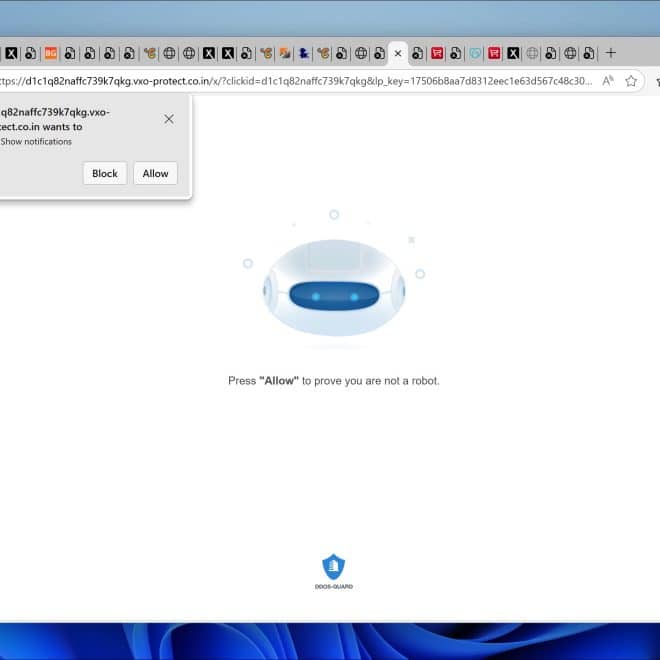Switch to the orange BG favicon tab
Viewport: 660px width, 660px height.
pyautogui.click(x=51, y=53)
